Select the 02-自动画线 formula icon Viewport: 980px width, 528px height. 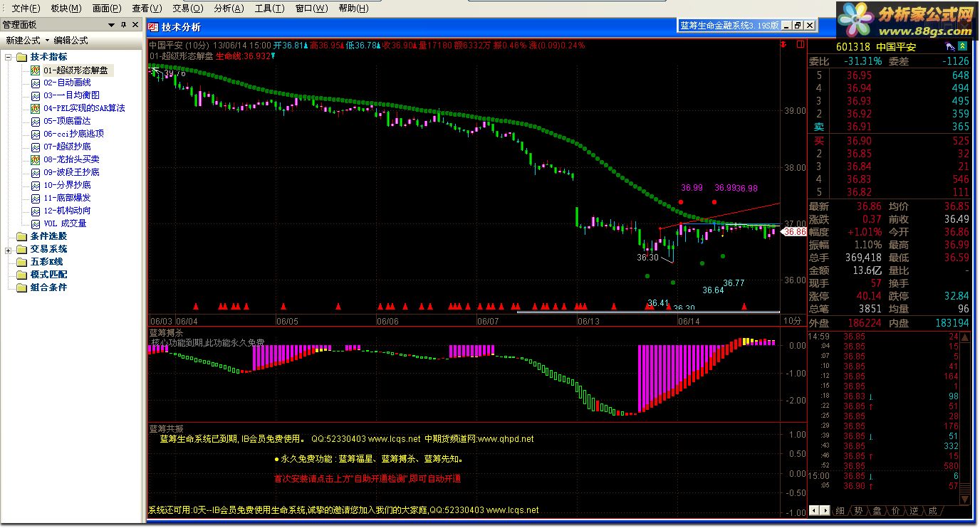(x=36, y=83)
